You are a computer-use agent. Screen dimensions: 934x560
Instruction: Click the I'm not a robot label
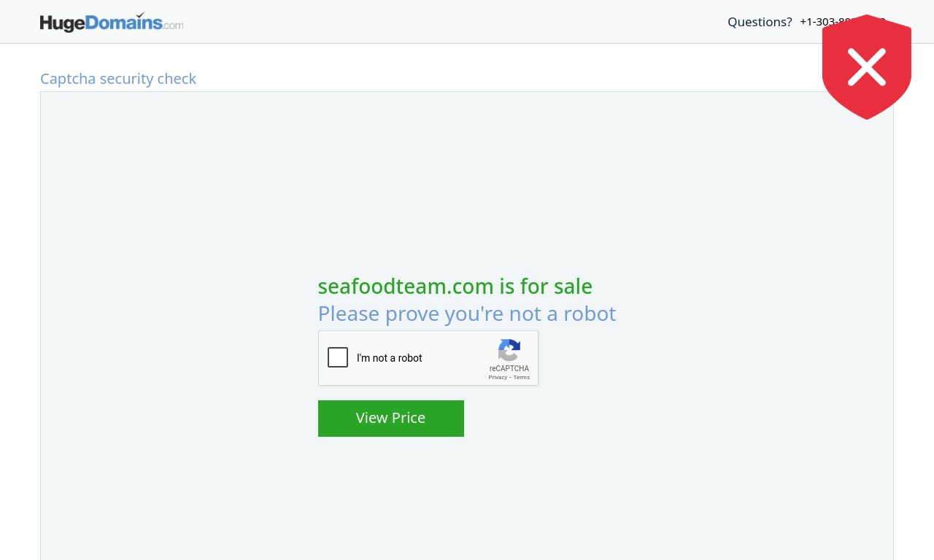[x=390, y=358]
